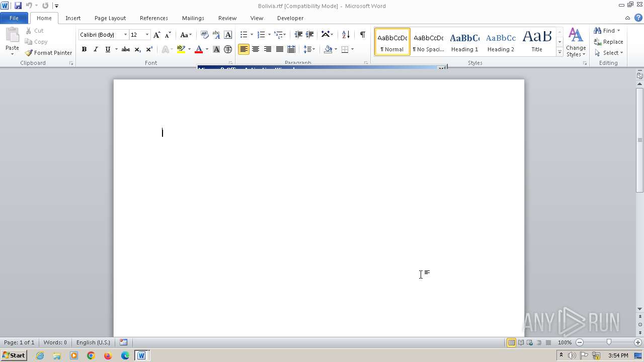
Task: Open Help question mark icon
Action: (638, 18)
